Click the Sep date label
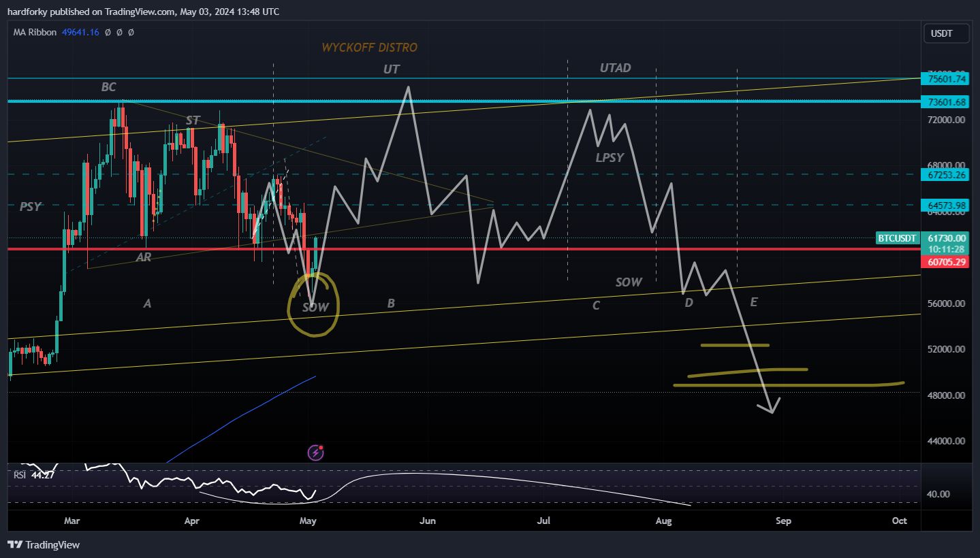 (783, 521)
